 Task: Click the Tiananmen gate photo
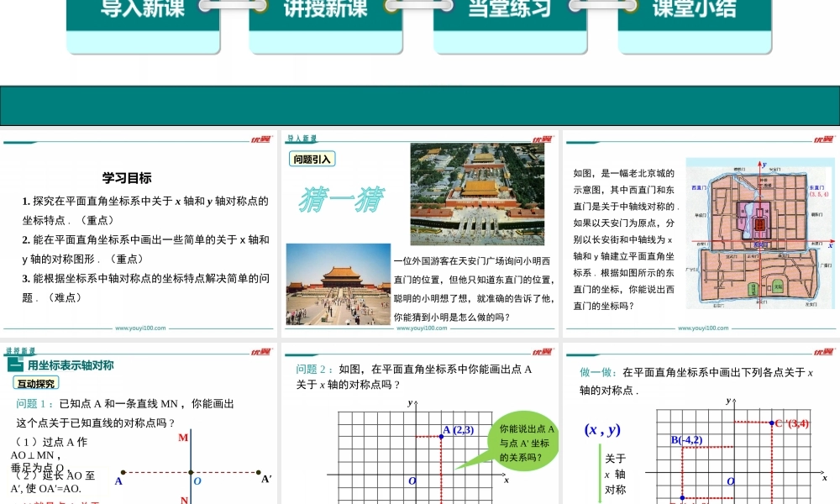tap(339, 284)
